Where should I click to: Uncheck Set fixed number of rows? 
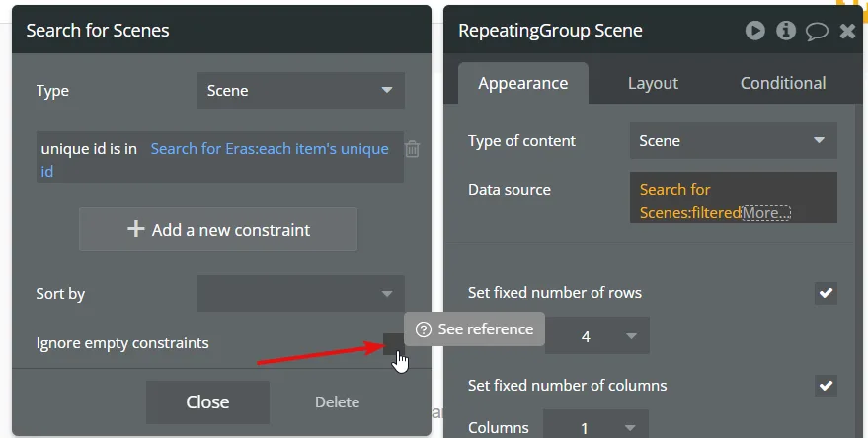pyautogui.click(x=826, y=293)
